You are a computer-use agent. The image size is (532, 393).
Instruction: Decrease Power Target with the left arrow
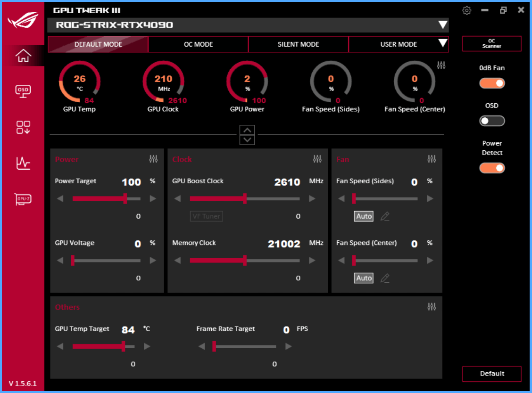tap(60, 198)
